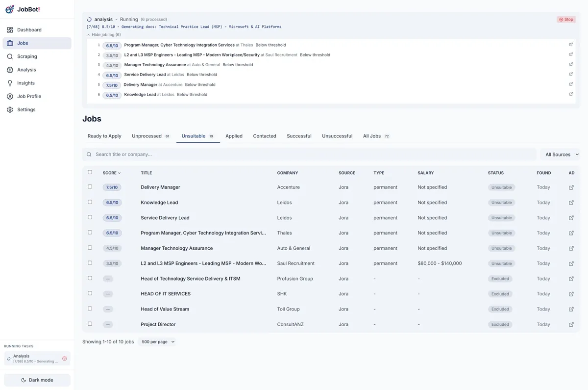Viewport: 588px width, 390px height.
Task: Open external link for Thales job log entry
Action: pos(571,45)
